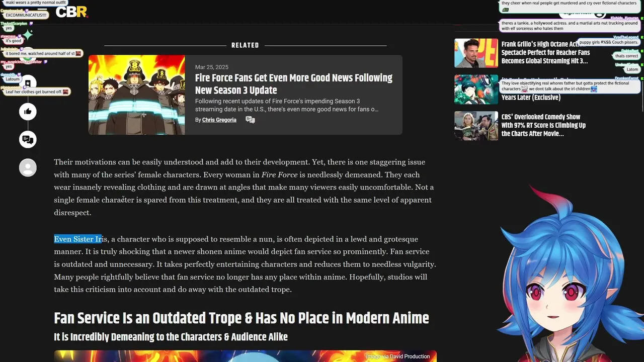
Task: Click the 'it bored me, watched around half' chat message
Action: [x=43, y=53]
